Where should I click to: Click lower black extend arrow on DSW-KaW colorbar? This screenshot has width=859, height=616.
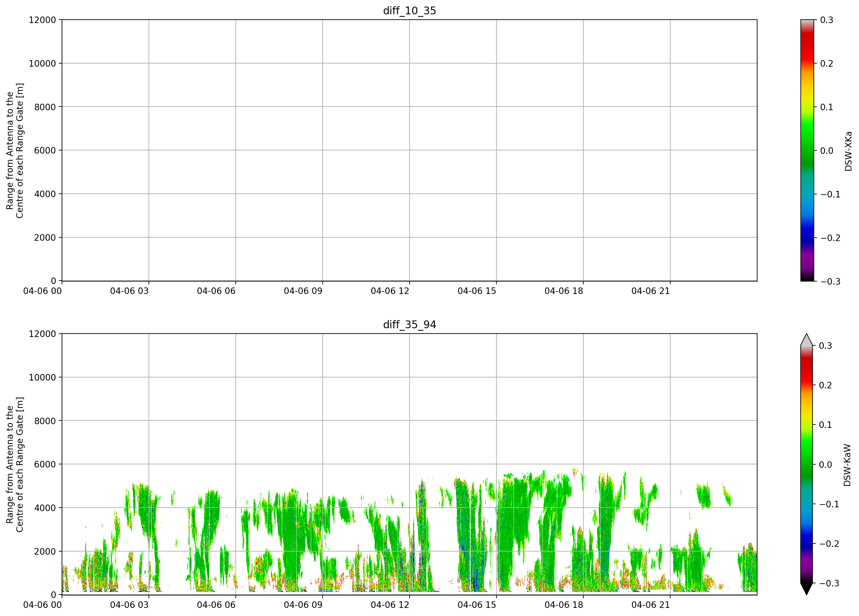807,589
